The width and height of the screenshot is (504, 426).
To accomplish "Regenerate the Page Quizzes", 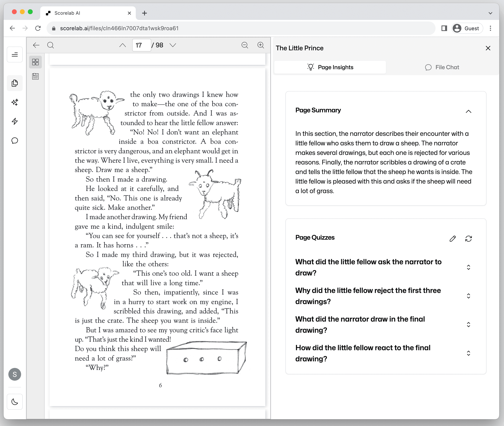I will click(x=468, y=239).
